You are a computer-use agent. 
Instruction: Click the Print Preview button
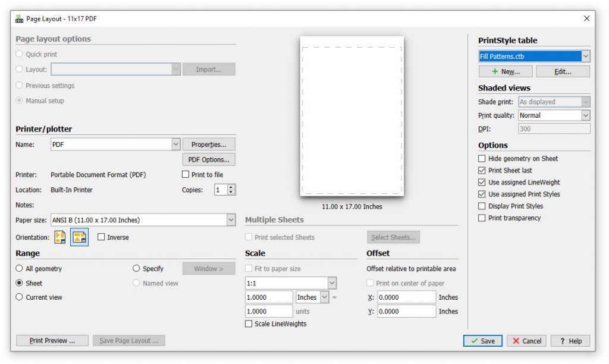point(52,340)
